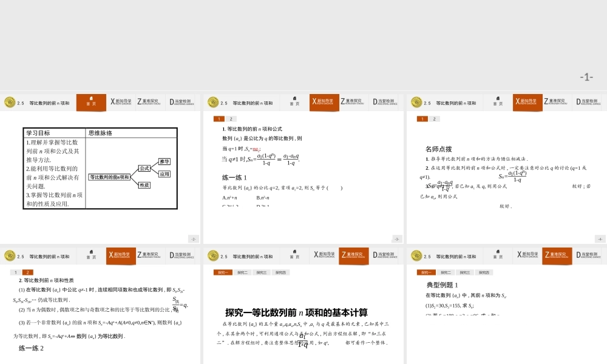Image resolution: width=607 pixels, height=364 pixels.
Task: Open the 首页 home icon on slide three
Action: coord(498,103)
